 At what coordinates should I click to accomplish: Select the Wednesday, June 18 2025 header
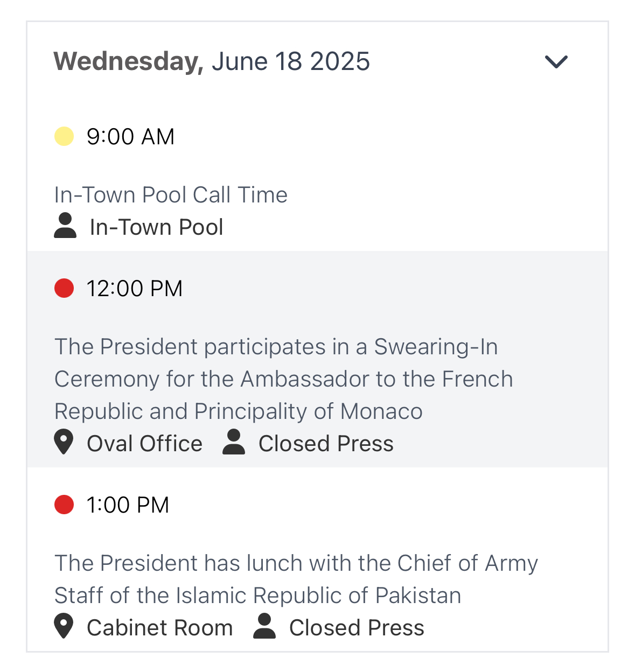pos(212,61)
